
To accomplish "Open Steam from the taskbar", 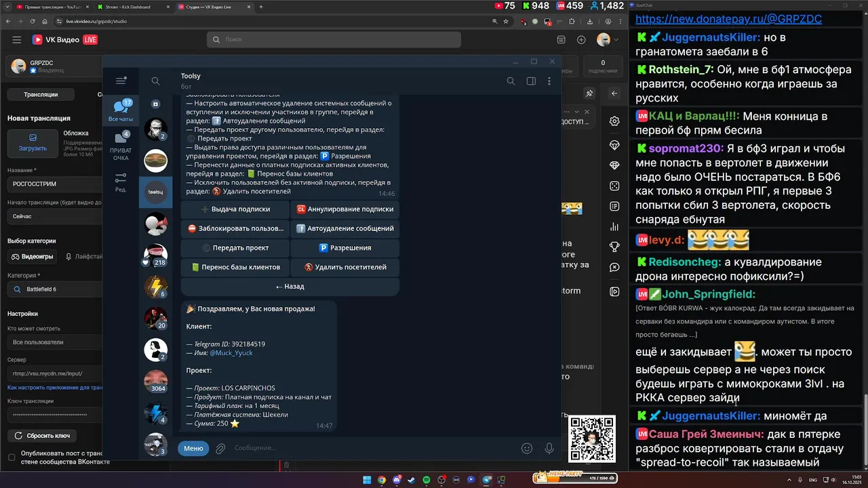I will [412, 480].
